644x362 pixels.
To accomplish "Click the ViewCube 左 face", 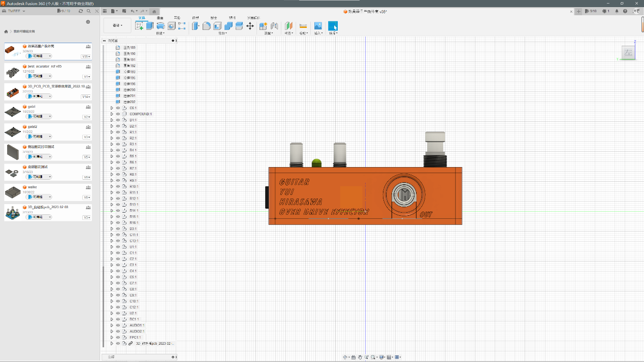I will coord(628,53).
